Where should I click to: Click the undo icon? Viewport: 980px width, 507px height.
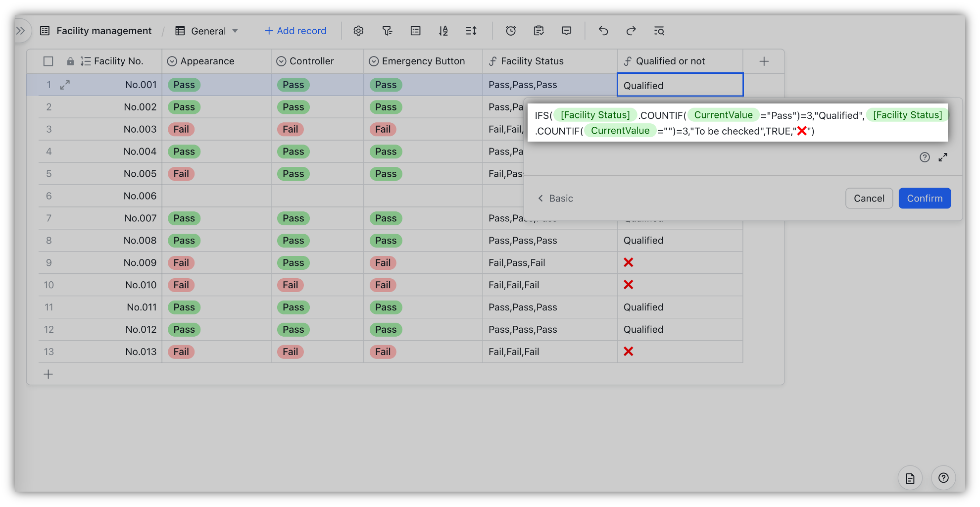603,31
